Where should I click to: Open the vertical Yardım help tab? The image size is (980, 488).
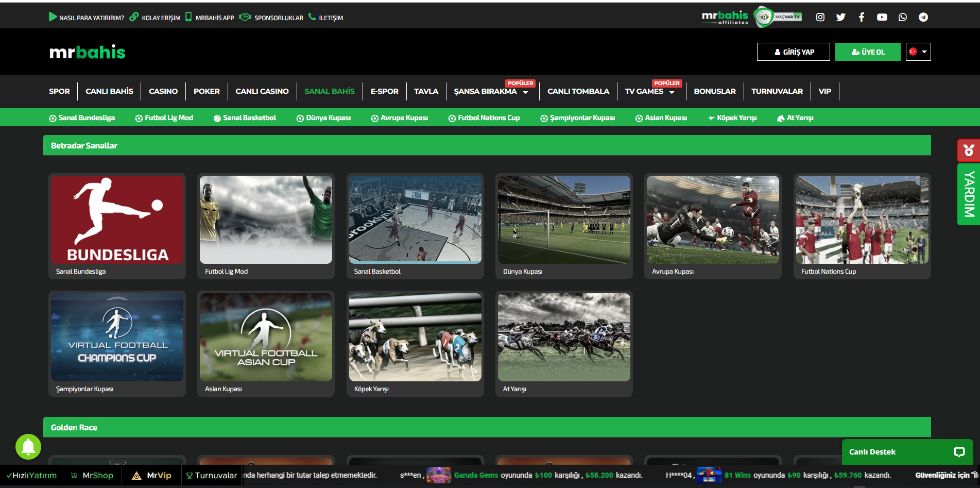pyautogui.click(x=968, y=194)
